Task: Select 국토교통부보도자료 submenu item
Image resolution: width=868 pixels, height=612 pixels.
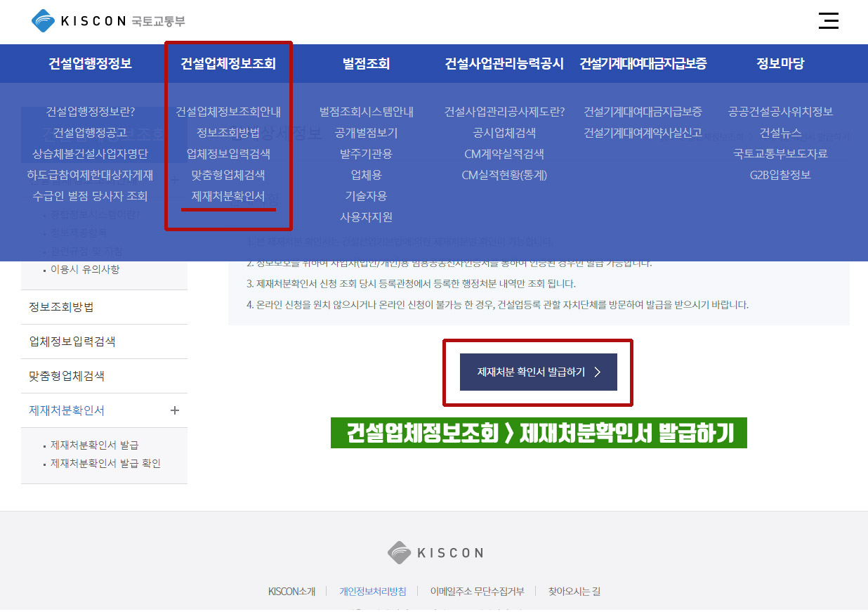Action: 780,154
